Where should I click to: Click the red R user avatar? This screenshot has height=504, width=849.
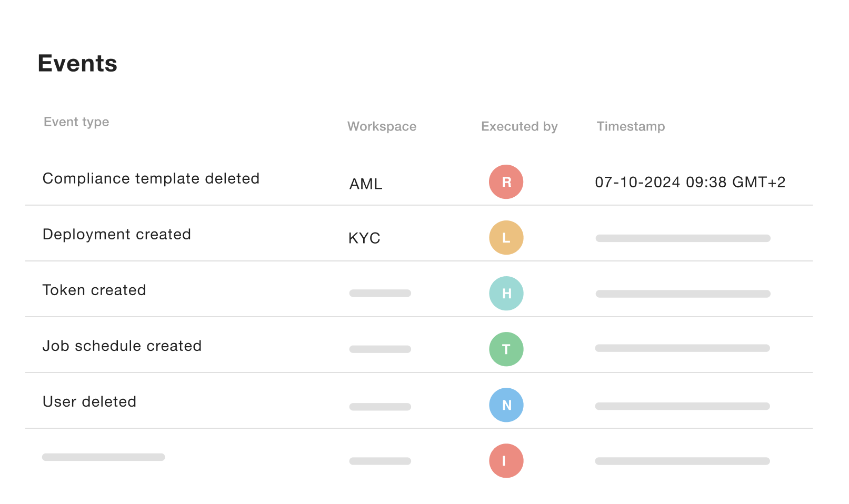click(506, 182)
